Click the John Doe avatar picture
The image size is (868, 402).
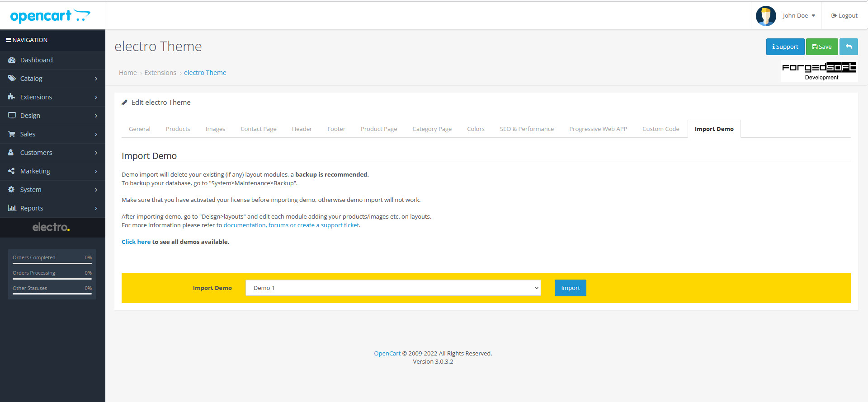pyautogui.click(x=766, y=16)
